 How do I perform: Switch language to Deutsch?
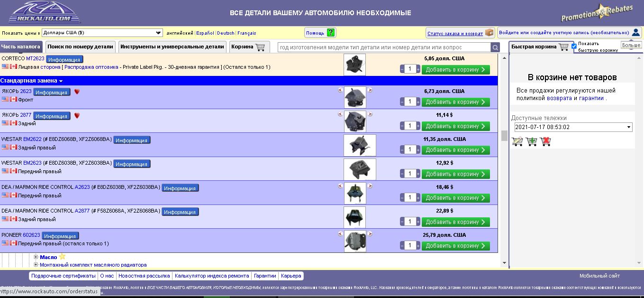(x=226, y=33)
